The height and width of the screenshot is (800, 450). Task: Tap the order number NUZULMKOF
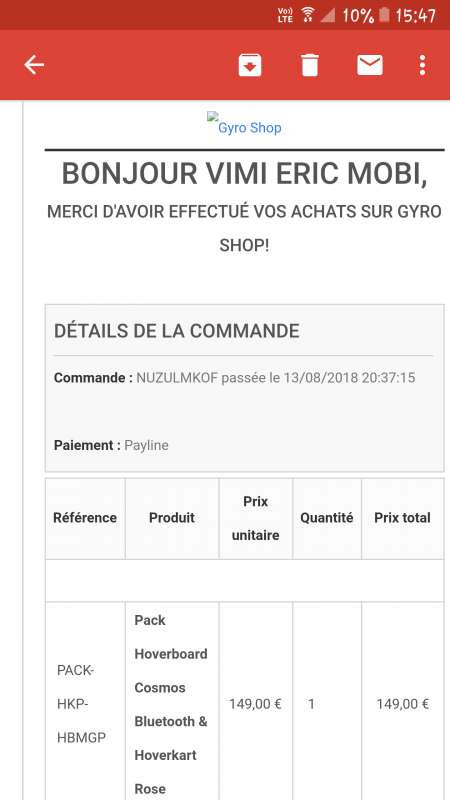coord(177,378)
